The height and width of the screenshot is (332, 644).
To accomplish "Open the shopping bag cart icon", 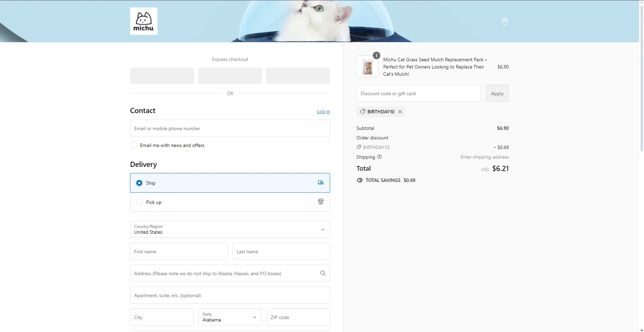I will click(504, 21).
